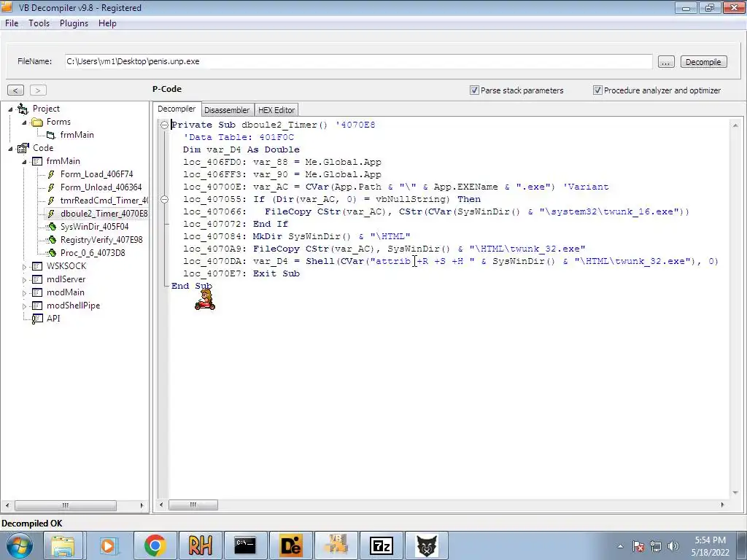Screen dimensions: 747x560
Task: Select Form_Load_406F74 in the tree
Action: click(x=96, y=174)
